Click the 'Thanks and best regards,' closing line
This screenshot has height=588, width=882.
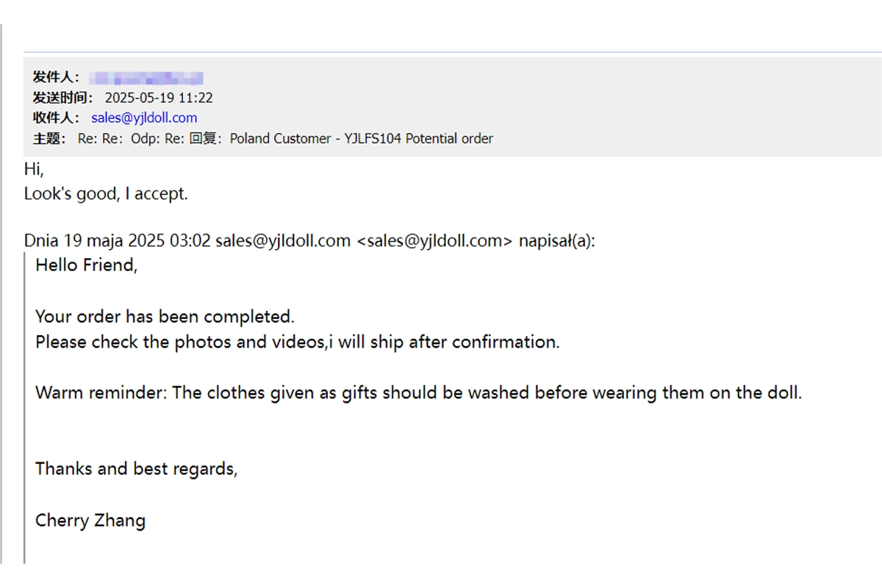pos(137,469)
